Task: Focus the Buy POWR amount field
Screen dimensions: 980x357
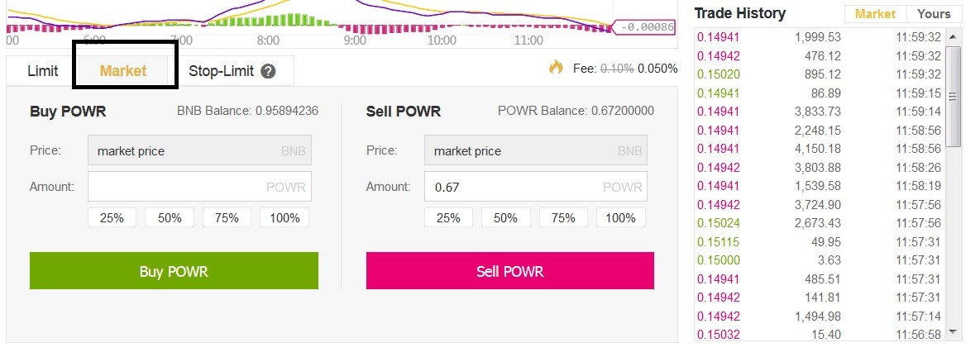Action: point(200,187)
